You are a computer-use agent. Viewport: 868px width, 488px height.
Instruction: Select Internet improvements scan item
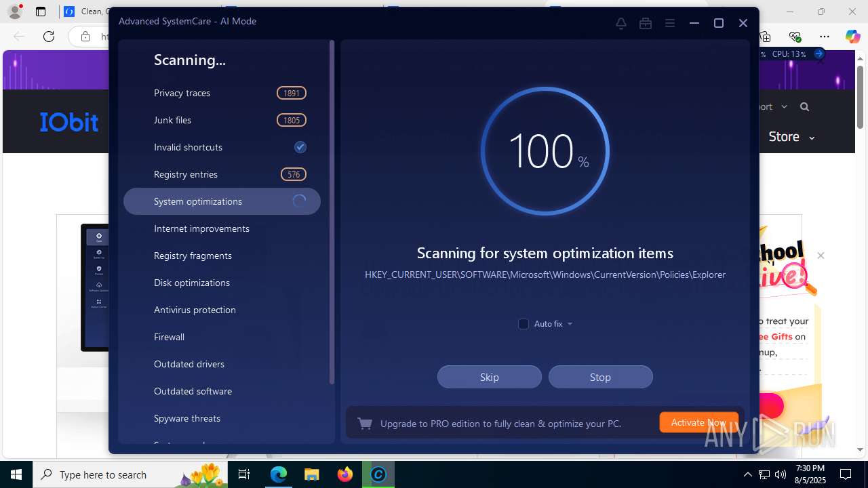222,228
